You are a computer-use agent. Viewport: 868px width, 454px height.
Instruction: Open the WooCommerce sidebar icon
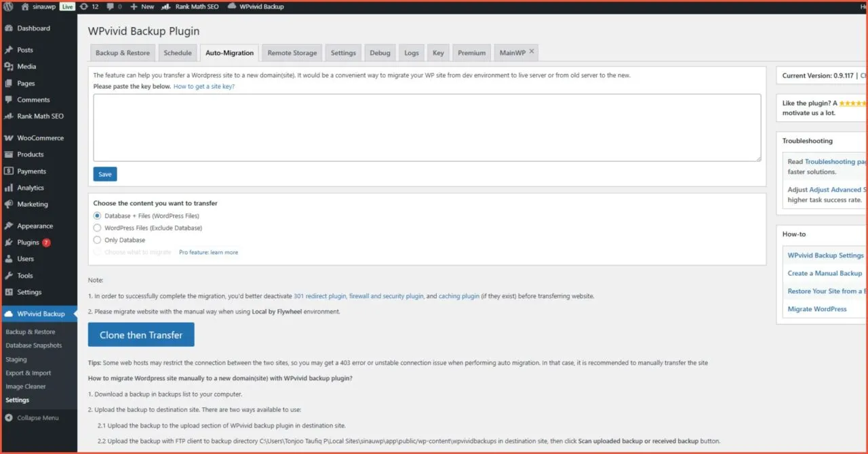click(x=9, y=138)
